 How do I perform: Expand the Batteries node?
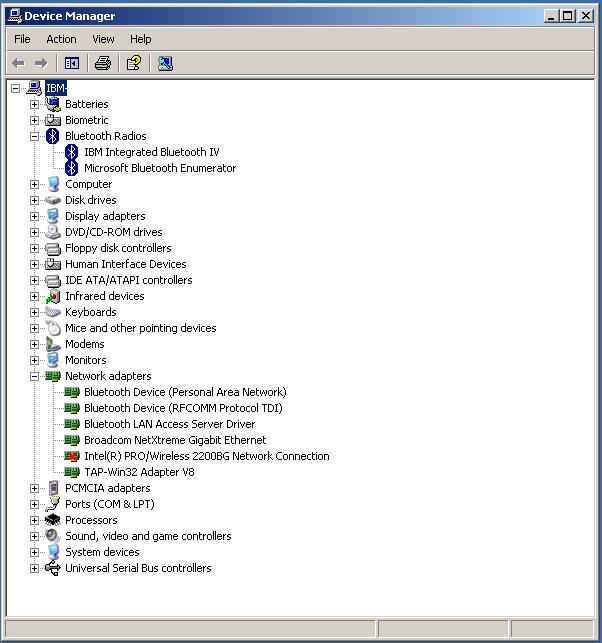click(34, 104)
